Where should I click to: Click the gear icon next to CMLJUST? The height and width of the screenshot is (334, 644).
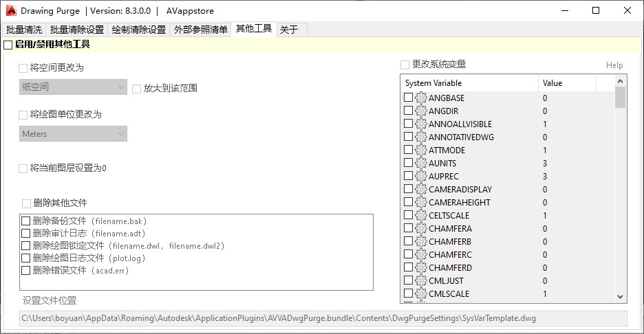coord(421,281)
